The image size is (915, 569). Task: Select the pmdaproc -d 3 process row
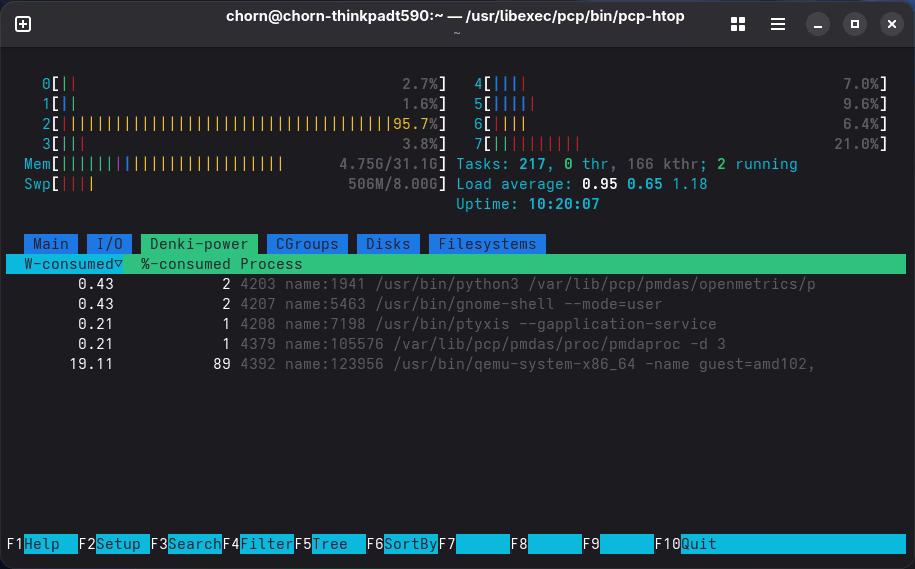(x=456, y=344)
